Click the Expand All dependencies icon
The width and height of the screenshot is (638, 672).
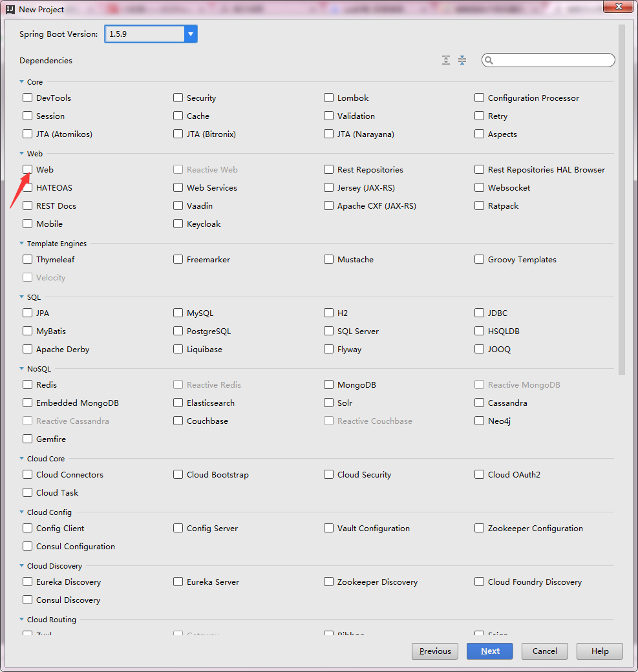(446, 60)
